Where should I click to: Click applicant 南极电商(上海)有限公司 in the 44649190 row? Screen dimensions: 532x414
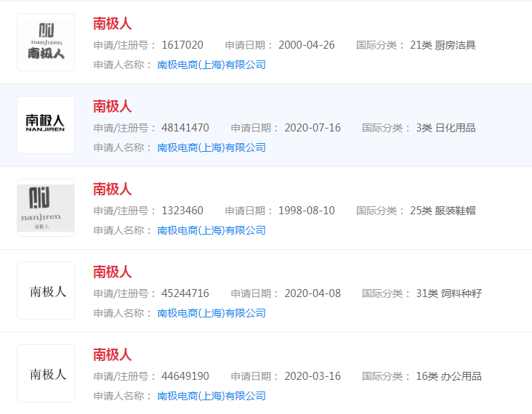(x=211, y=396)
